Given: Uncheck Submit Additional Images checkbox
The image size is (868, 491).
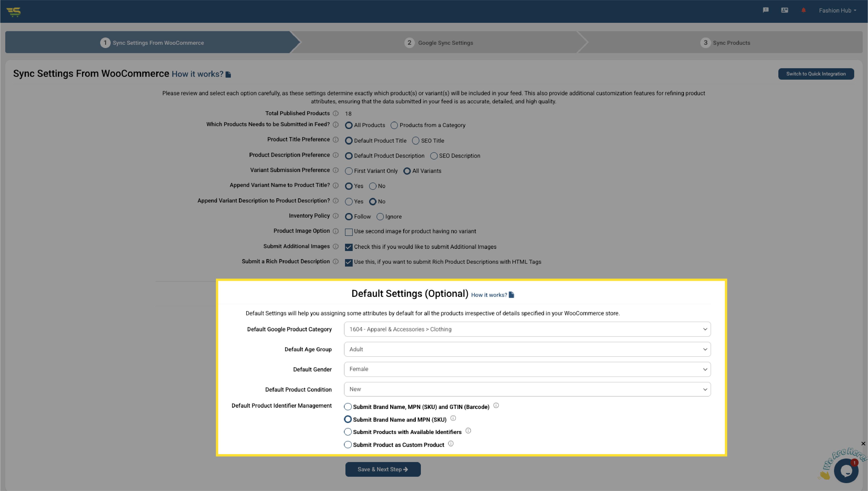Looking at the screenshot, I should (x=349, y=247).
